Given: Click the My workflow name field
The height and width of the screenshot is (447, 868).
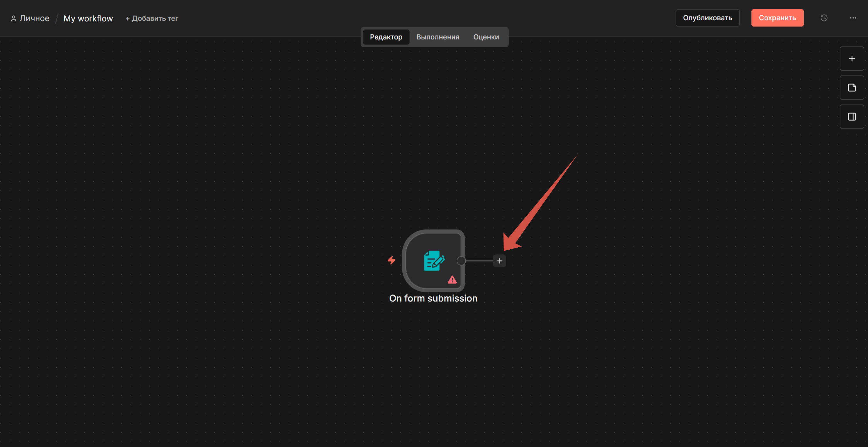Looking at the screenshot, I should click(88, 19).
